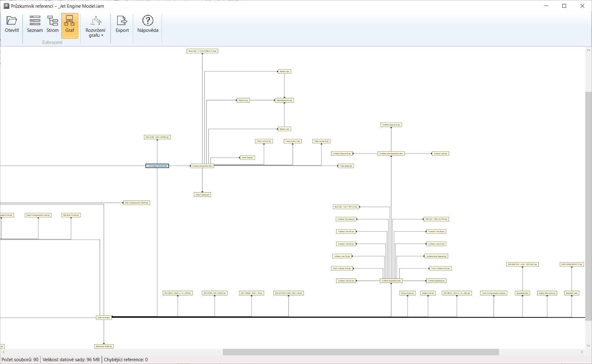Click the horizontal scrollbar thumb

[361, 352]
